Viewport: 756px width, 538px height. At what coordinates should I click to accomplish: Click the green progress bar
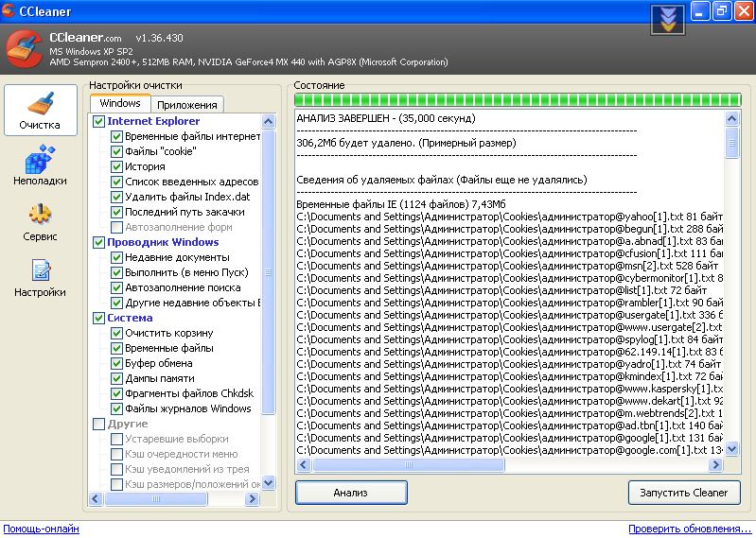pyautogui.click(x=517, y=99)
